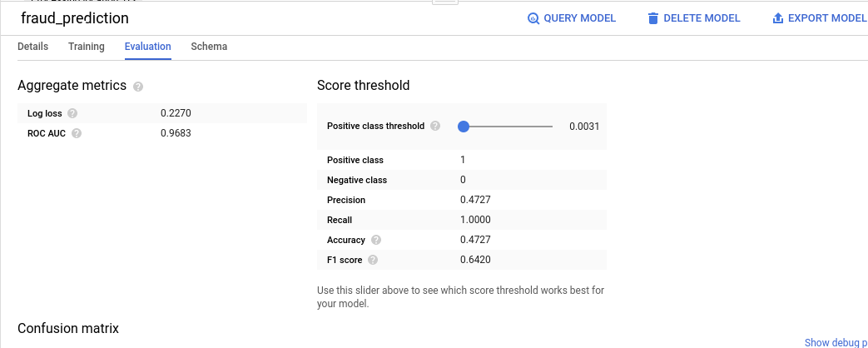Screen dimensions: 868x348
Task: Click the Show debug panel link
Action: coord(836,342)
